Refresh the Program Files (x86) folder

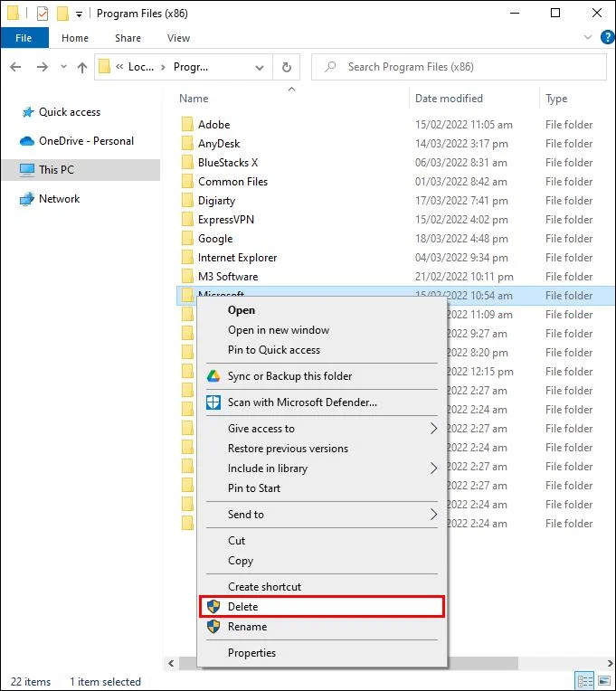coord(287,67)
